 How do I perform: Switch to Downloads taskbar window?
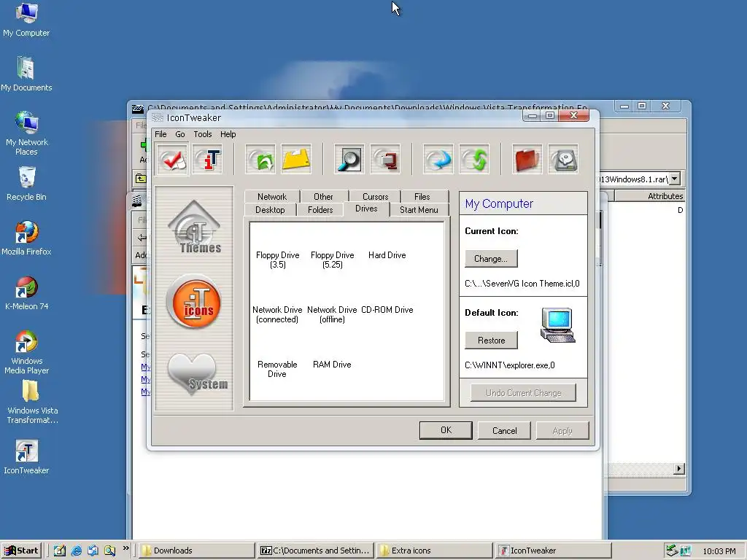(197, 551)
